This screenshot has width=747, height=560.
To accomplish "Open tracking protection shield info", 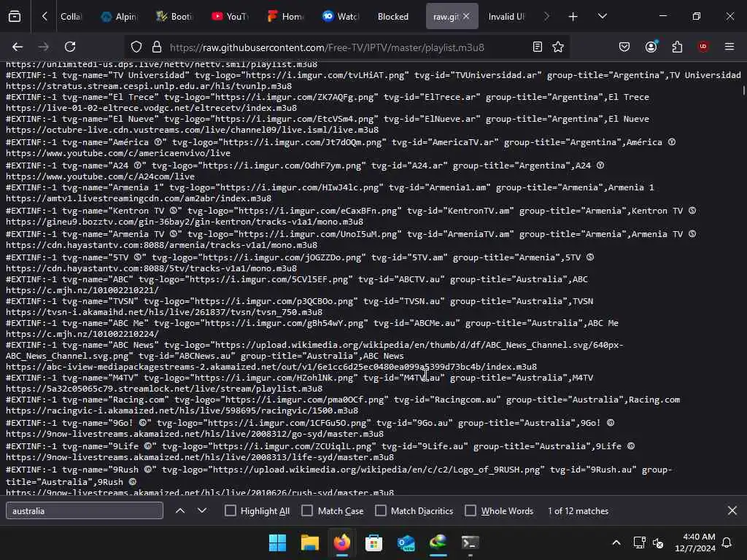I will point(136,47).
